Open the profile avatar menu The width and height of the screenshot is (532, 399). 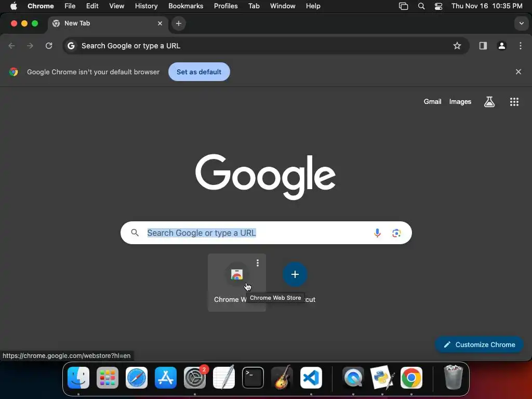502,46
